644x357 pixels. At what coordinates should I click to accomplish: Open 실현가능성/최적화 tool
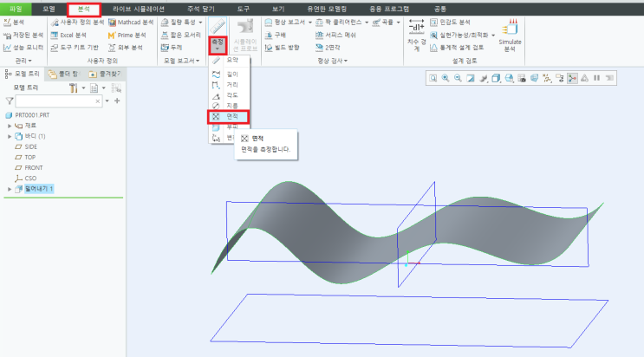tap(459, 36)
